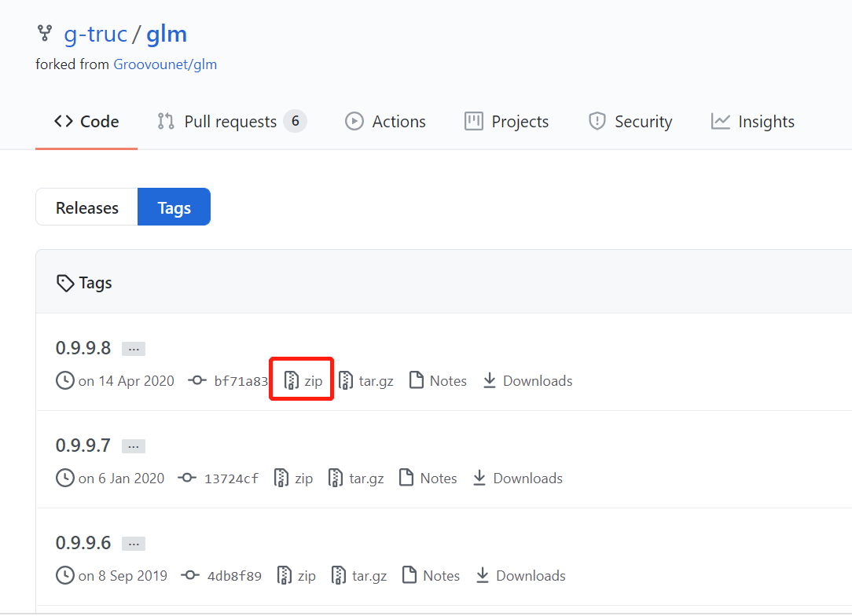Expand the ellipsis menu beside 0.9.9.8
The height and width of the screenshot is (616, 852).
tap(133, 348)
